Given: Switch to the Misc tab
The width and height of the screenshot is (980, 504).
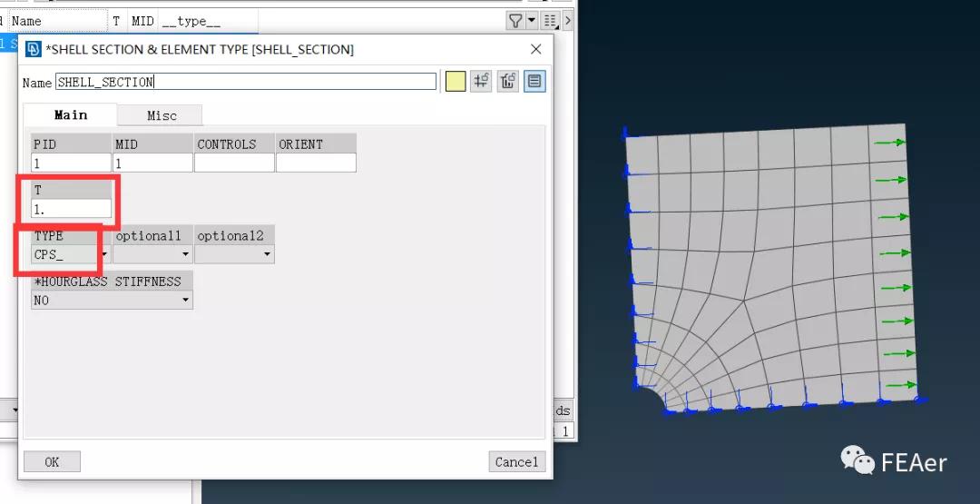Looking at the screenshot, I should 162,115.
